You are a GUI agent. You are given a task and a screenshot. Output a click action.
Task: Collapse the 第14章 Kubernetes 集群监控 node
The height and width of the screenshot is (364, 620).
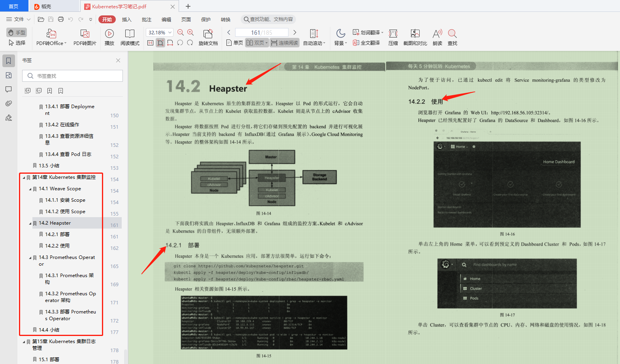(x=24, y=178)
